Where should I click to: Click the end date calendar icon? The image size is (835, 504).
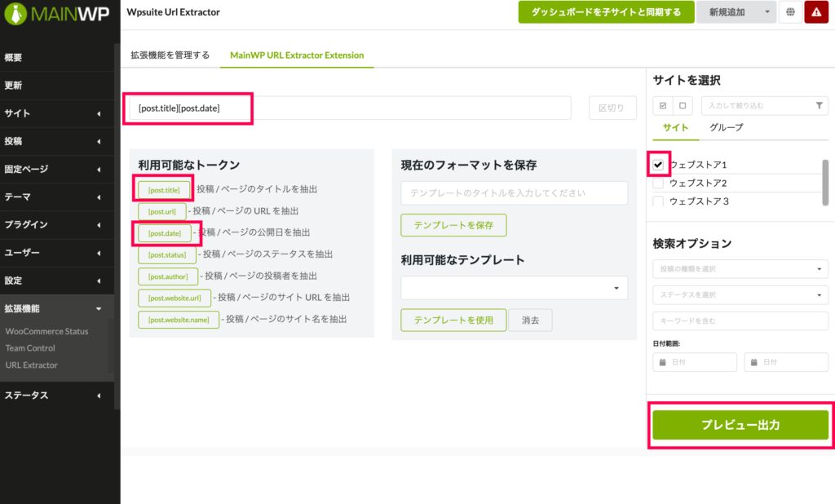coord(754,362)
